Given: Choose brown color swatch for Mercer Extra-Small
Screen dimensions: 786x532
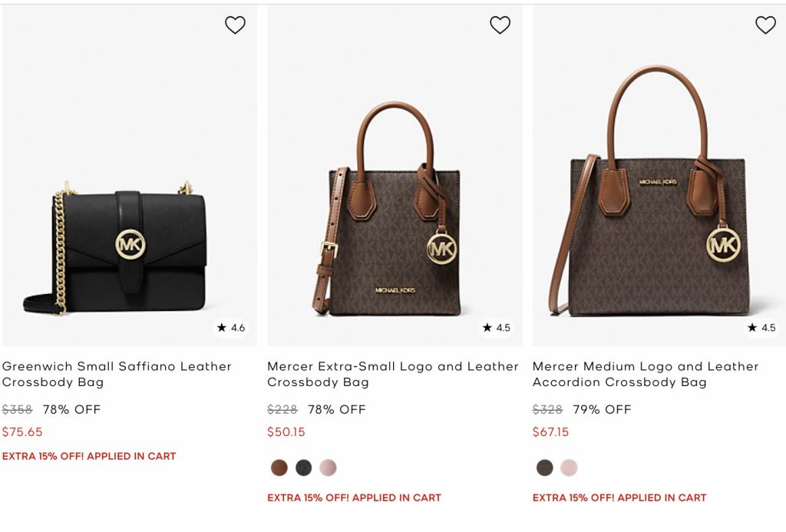Looking at the screenshot, I should (x=279, y=468).
